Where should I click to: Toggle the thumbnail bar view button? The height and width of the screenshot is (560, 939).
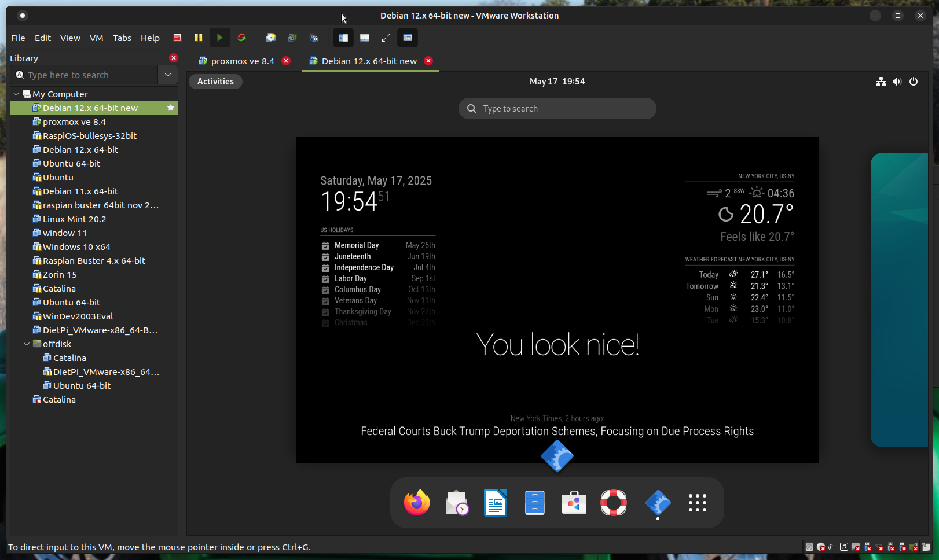pyautogui.click(x=365, y=38)
